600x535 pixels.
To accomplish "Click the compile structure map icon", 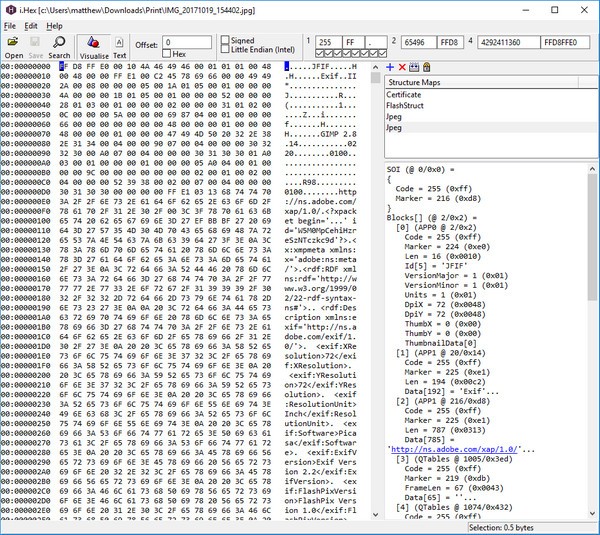I will [414, 67].
